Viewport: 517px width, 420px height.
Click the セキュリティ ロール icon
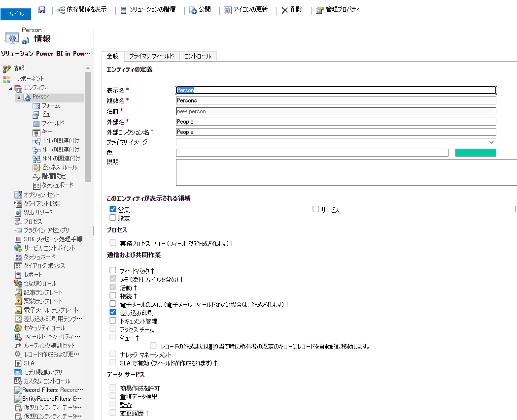[18, 328]
